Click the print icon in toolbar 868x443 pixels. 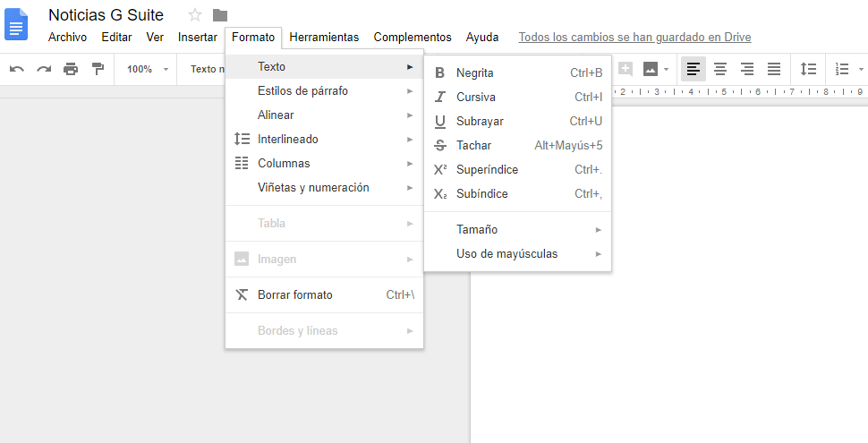[x=71, y=69]
